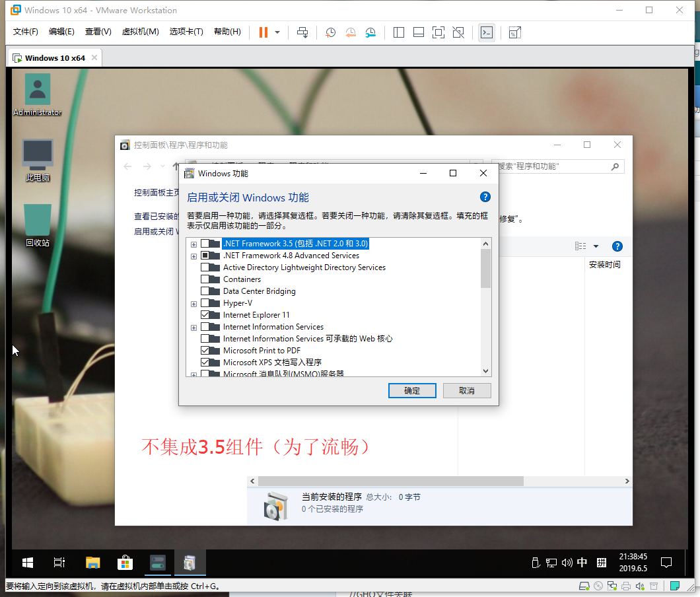Click the 确定 button
The width and height of the screenshot is (700, 597).
pyautogui.click(x=412, y=391)
